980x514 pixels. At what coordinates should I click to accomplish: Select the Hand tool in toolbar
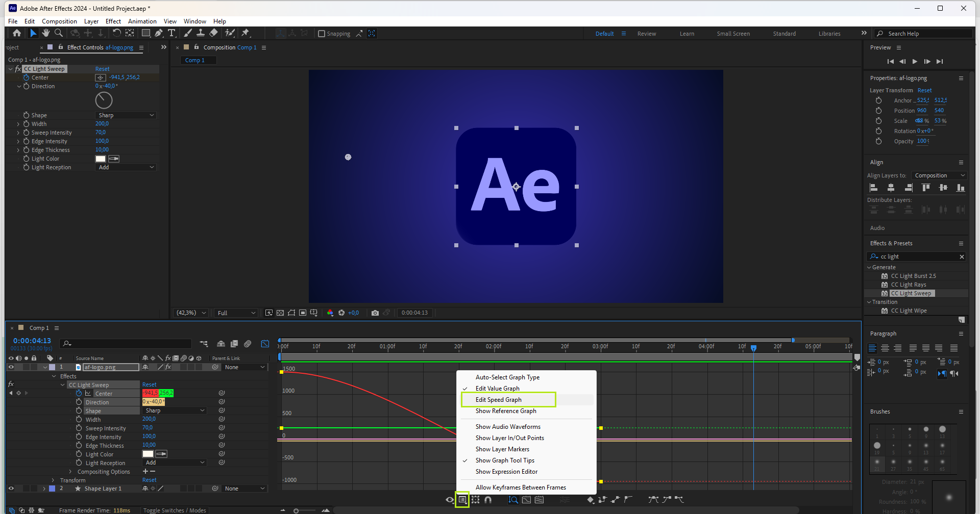46,33
